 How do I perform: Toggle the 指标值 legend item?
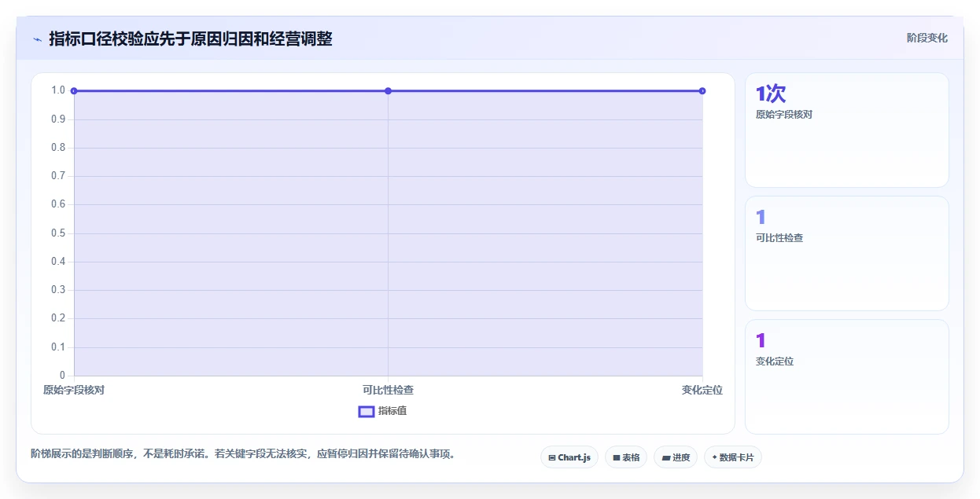click(382, 411)
